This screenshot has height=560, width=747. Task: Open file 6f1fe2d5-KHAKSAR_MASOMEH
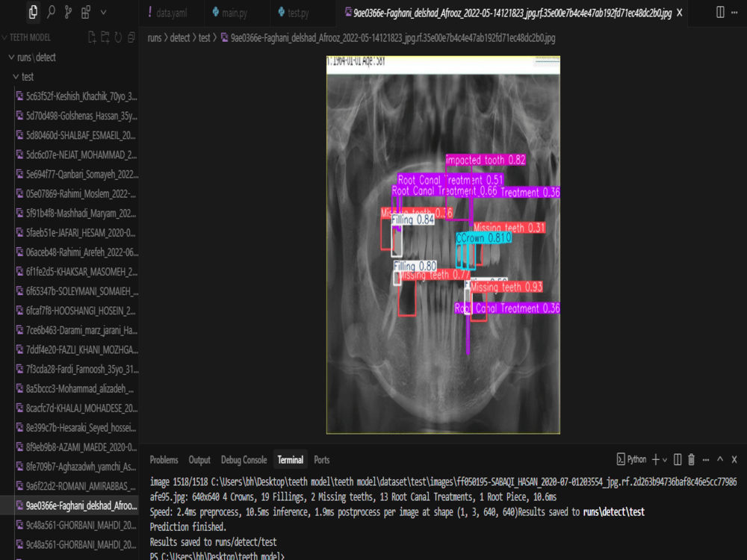pyautogui.click(x=76, y=272)
